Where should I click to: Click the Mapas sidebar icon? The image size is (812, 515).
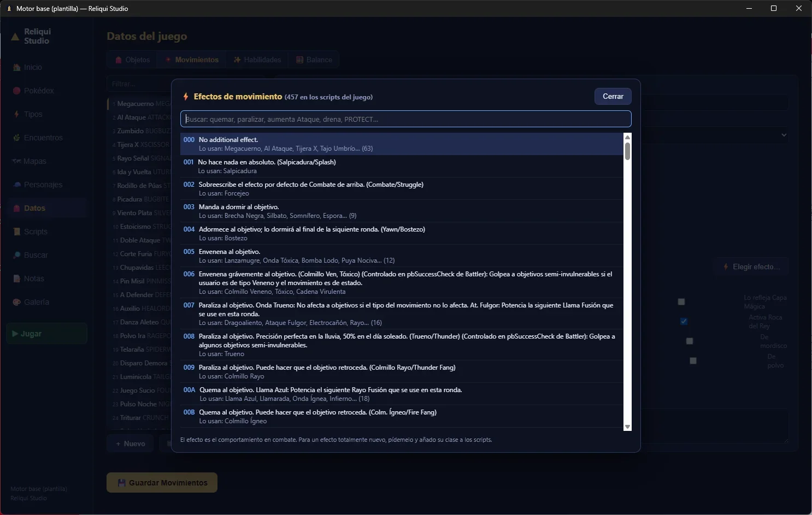click(x=16, y=161)
